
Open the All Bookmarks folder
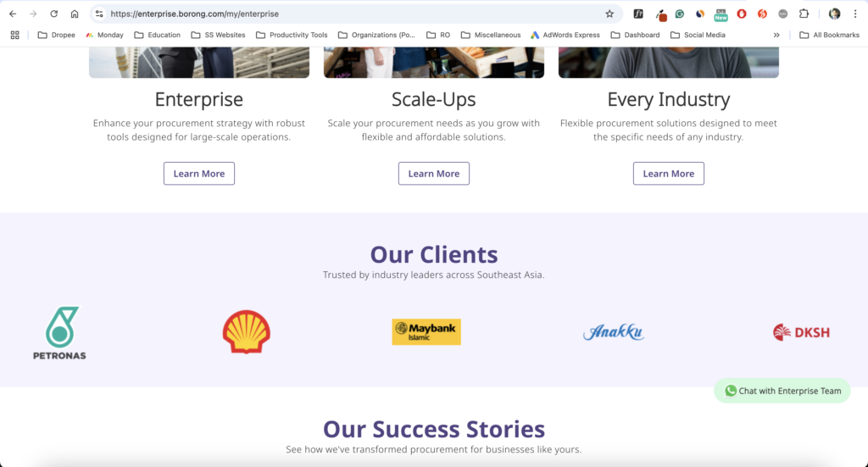829,35
